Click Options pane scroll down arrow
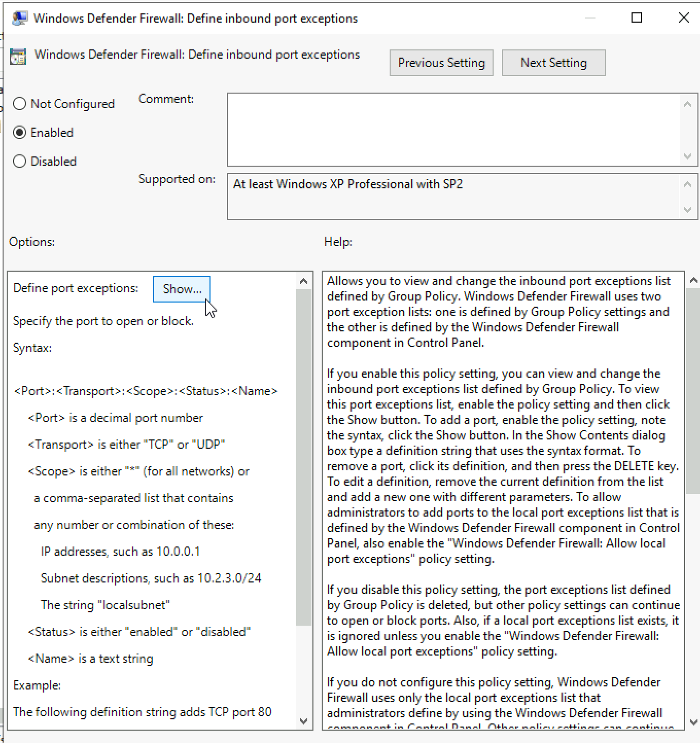The image size is (700, 743). click(x=304, y=721)
